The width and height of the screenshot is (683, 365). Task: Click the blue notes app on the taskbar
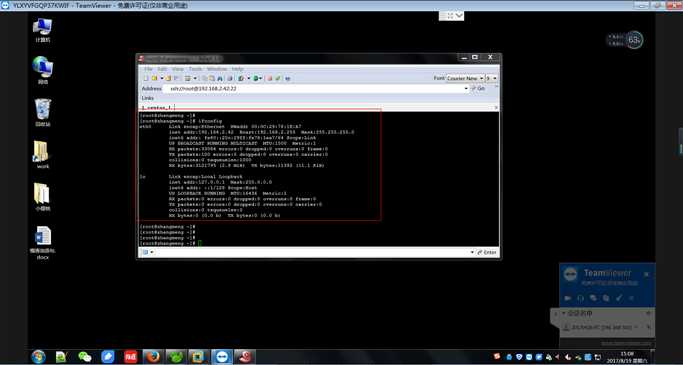(108, 357)
